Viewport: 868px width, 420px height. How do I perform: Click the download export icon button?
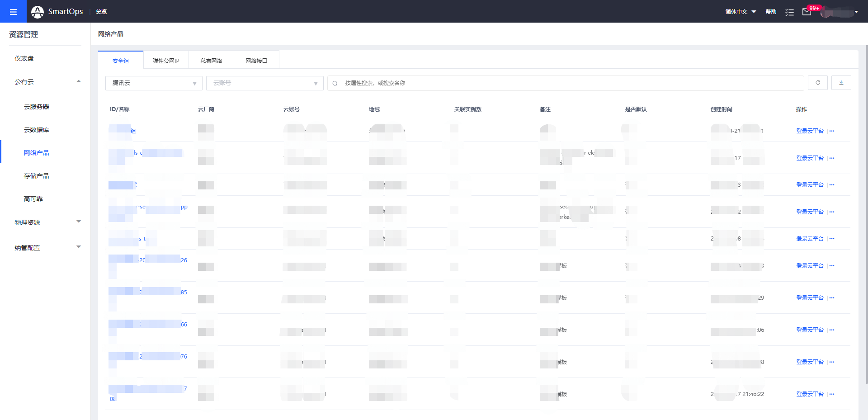coord(841,83)
